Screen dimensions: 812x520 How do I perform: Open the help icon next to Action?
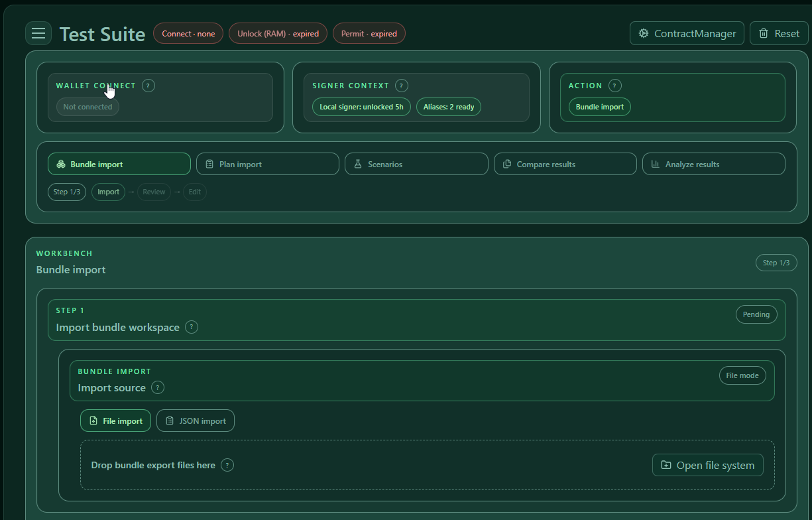(614, 86)
